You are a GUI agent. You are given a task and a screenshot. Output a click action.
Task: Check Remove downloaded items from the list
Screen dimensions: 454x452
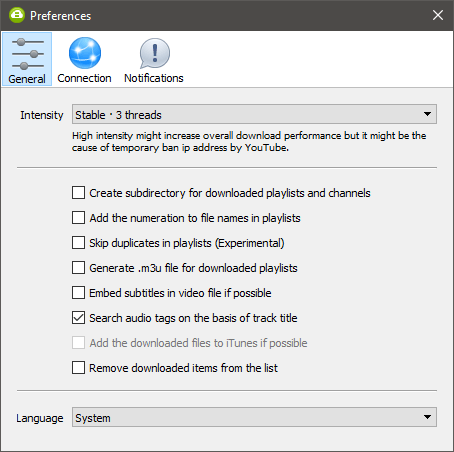coord(79,368)
